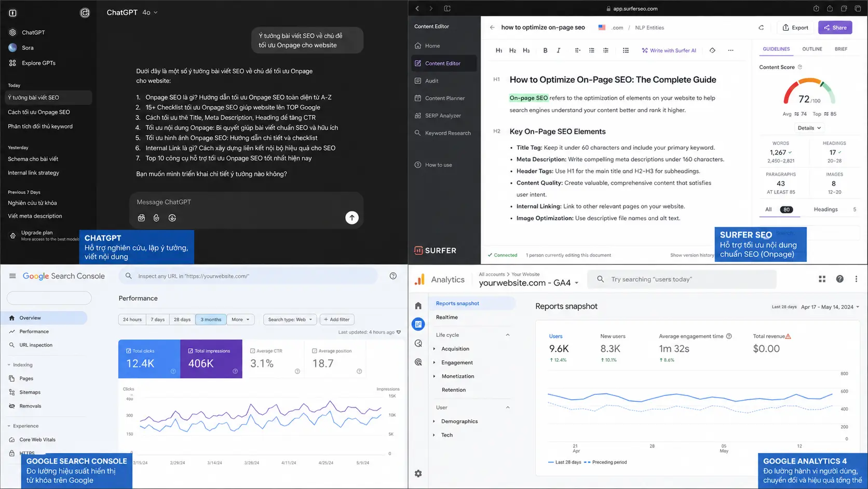Image resolution: width=868 pixels, height=489 pixels.
Task: Open the Advertising icon in Analytics rail
Action: click(418, 362)
